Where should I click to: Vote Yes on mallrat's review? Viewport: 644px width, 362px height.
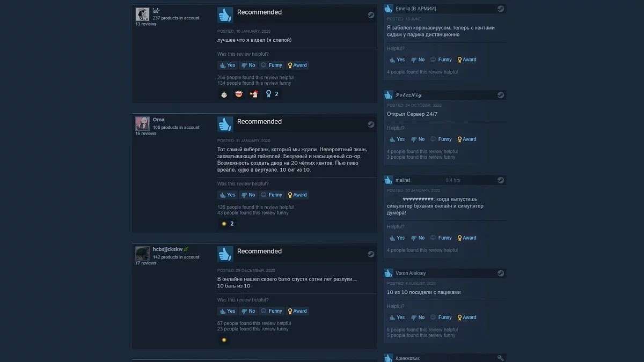click(x=397, y=238)
